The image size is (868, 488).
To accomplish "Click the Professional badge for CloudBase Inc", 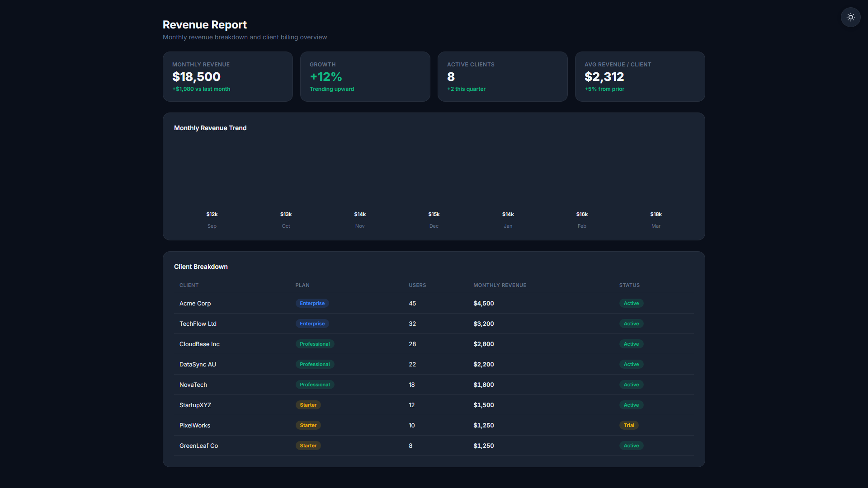I will tap(315, 344).
